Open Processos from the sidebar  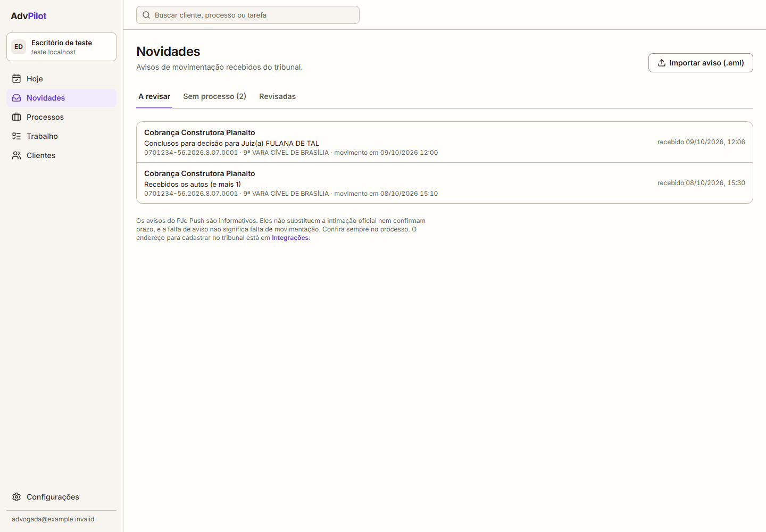tap(61, 117)
